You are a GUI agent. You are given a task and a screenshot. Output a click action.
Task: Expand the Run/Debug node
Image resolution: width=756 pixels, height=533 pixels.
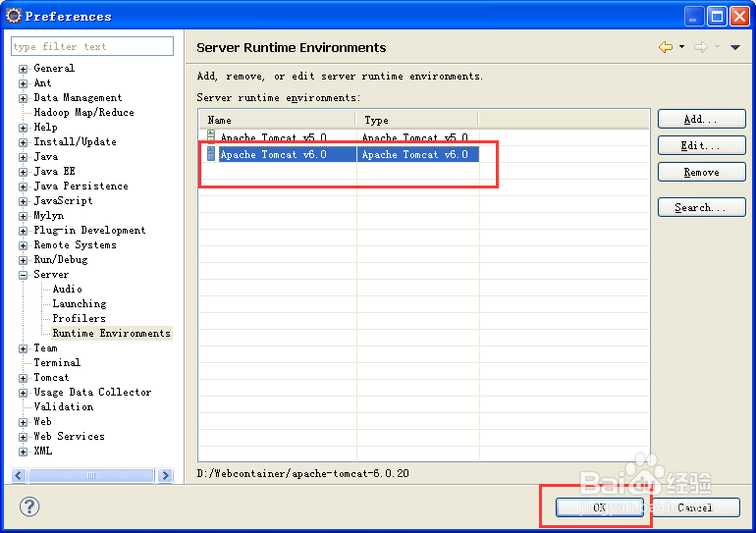(x=24, y=260)
